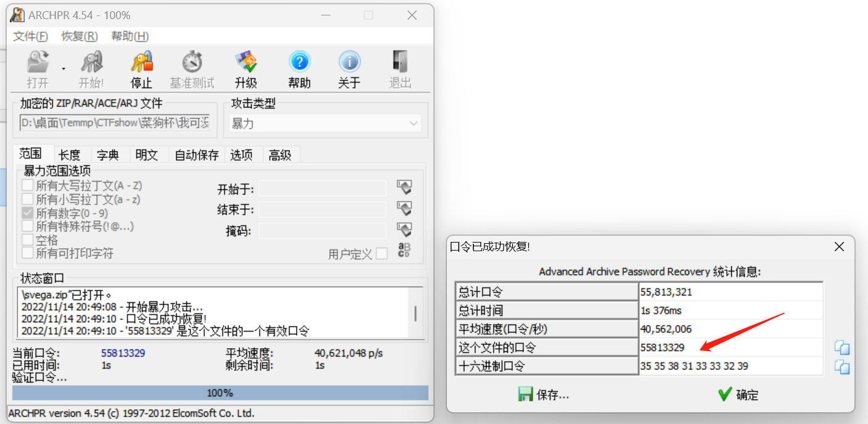Copy the hex password with copy icon
This screenshot has width=868, height=424.
[842, 367]
